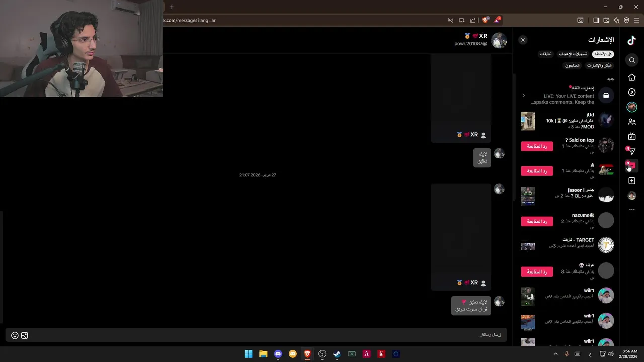The width and height of the screenshot is (644, 362).
Task: Open the message bubble 'لايك تعليق' at top
Action: [x=482, y=157]
